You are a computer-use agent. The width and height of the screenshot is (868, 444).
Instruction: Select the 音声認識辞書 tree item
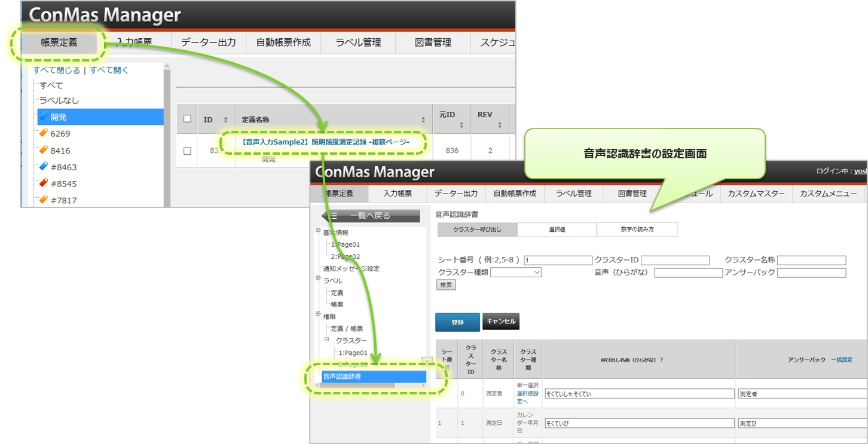pos(374,376)
